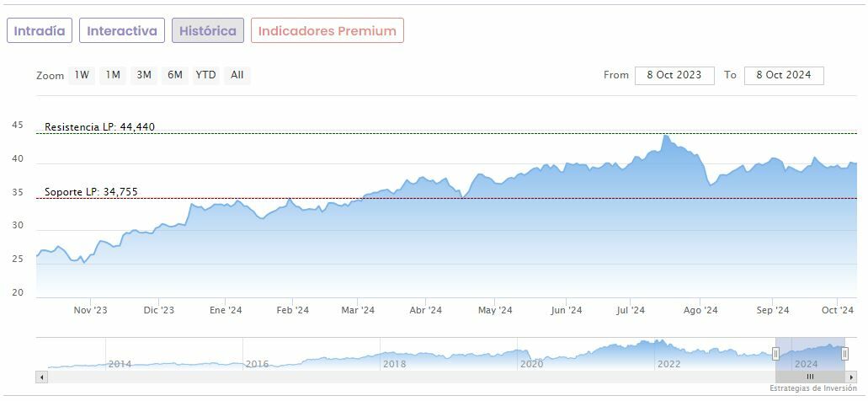Show All historical data
The width and height of the screenshot is (868, 401).
point(237,75)
